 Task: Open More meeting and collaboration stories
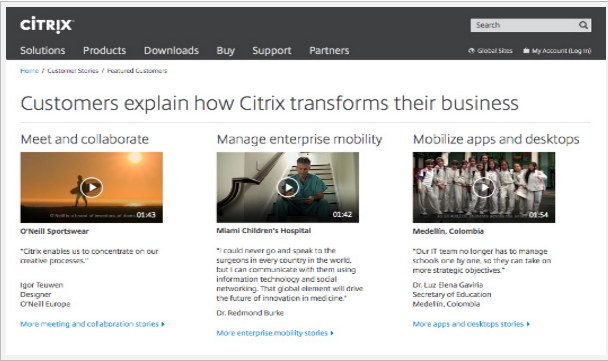(92, 324)
